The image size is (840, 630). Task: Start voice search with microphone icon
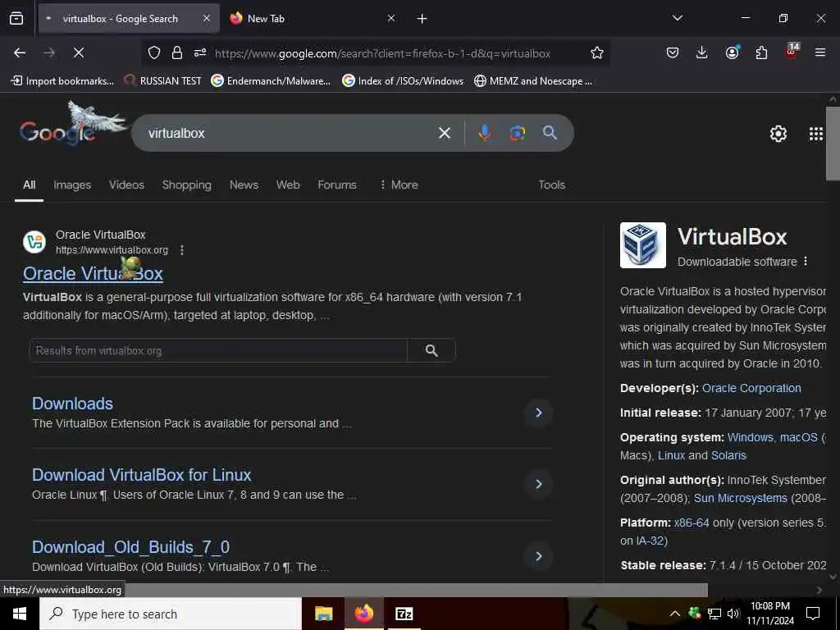(484, 133)
